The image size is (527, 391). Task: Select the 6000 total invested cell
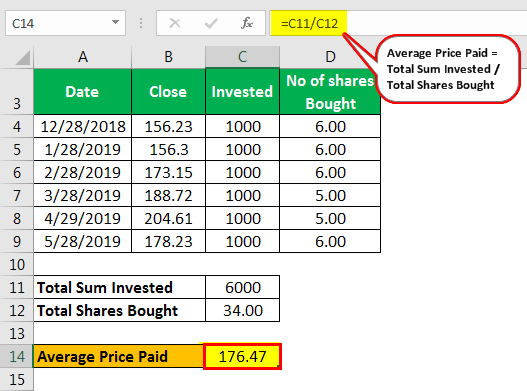(242, 287)
